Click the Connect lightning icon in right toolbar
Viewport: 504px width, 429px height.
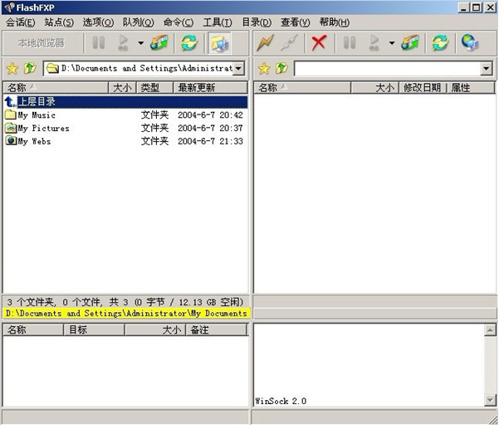[x=266, y=43]
